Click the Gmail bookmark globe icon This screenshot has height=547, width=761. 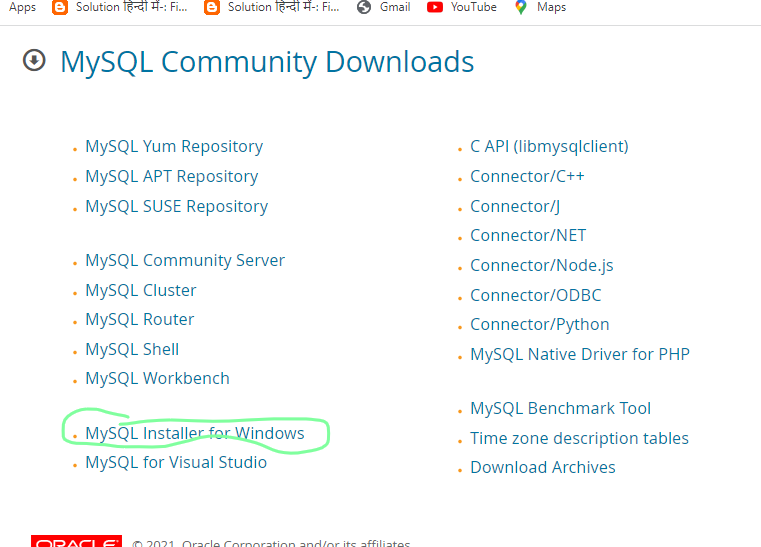point(364,7)
